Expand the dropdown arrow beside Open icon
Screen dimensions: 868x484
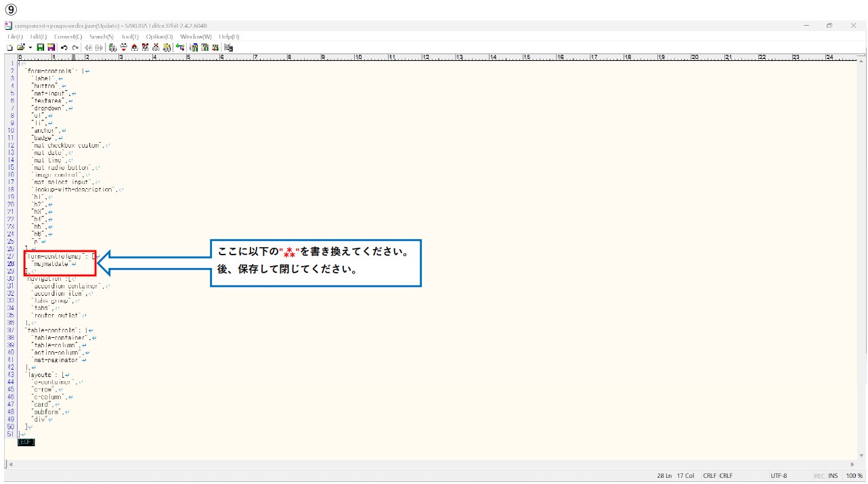[x=30, y=47]
